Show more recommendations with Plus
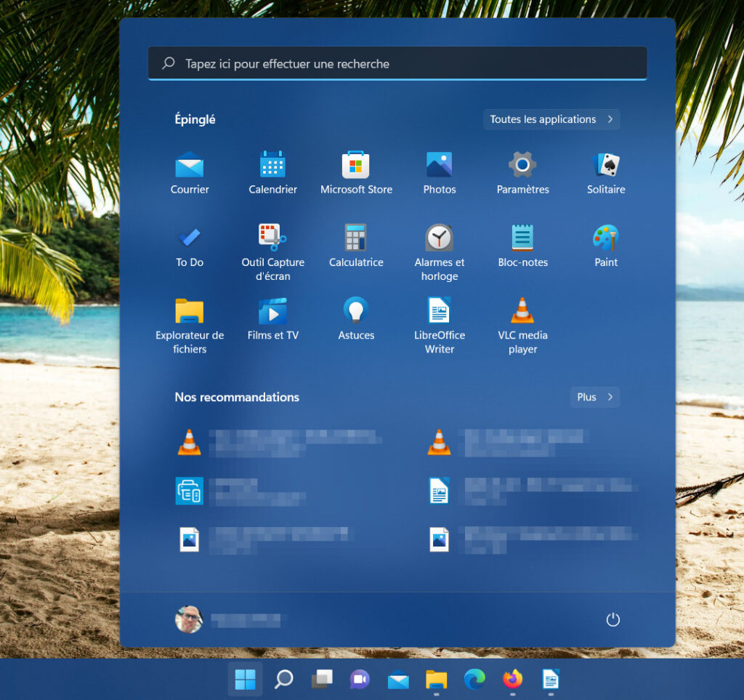This screenshot has width=744, height=700. 594,397
